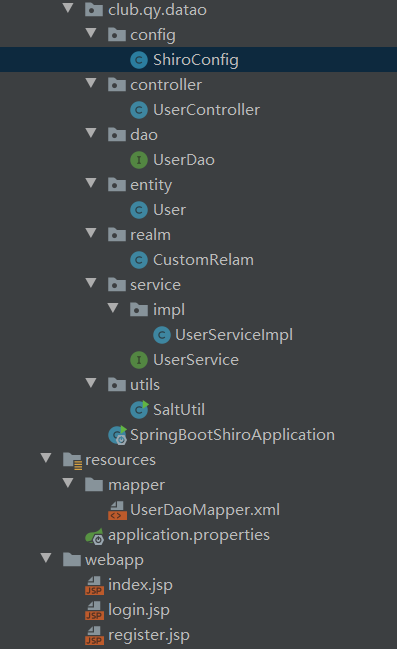Click the mapper folder icon
The width and height of the screenshot is (397, 649).
94,485
